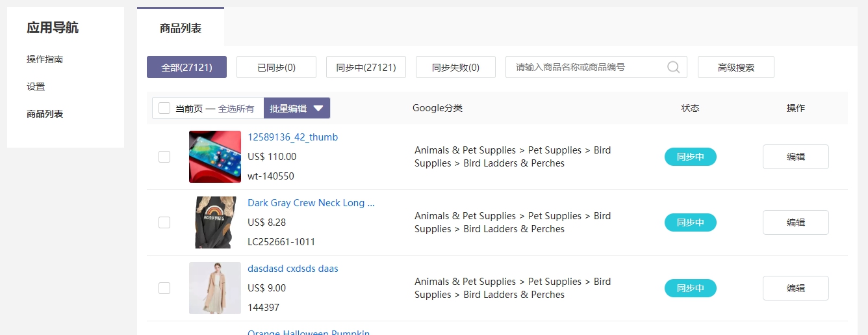Go to 设置 in the sidebar
Screen dimensions: 868x335
tap(36, 87)
